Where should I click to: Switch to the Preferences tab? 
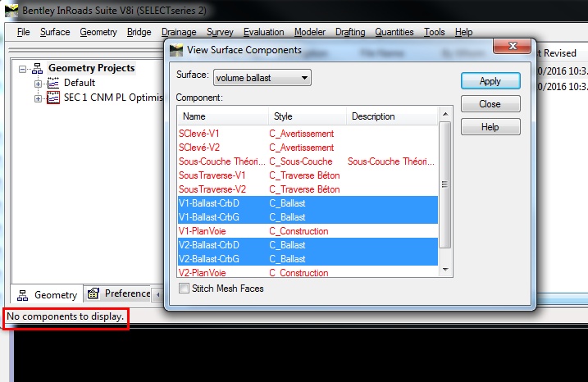[119, 293]
